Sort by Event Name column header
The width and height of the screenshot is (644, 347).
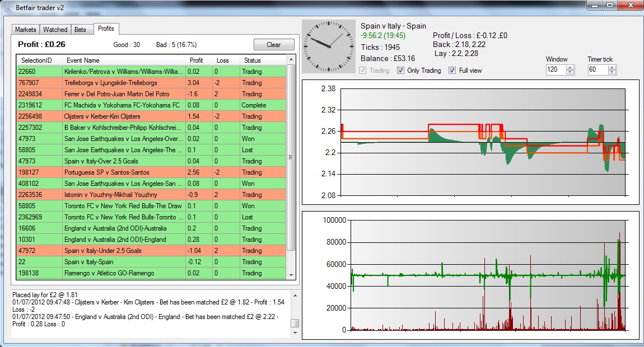(124, 60)
